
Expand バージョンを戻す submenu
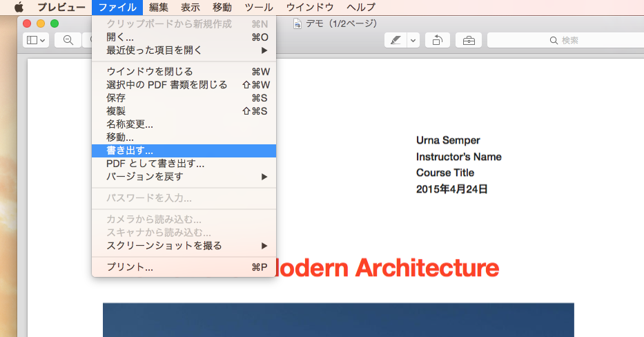184,177
